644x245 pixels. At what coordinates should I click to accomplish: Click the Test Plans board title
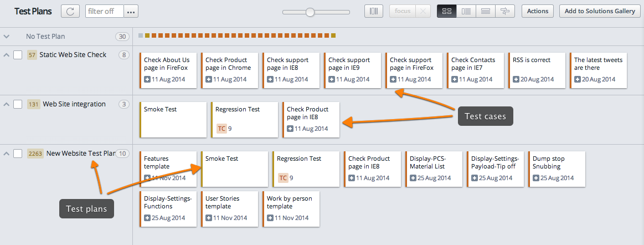click(33, 12)
